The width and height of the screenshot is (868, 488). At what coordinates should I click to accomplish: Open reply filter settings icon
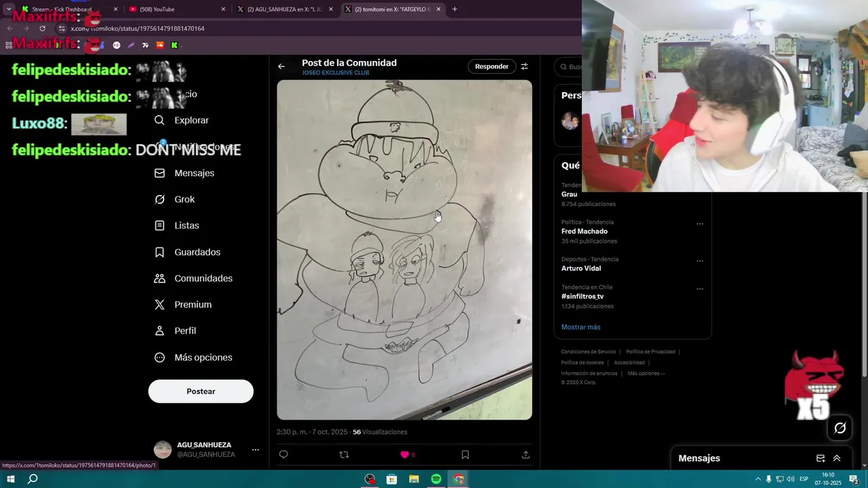pos(524,66)
